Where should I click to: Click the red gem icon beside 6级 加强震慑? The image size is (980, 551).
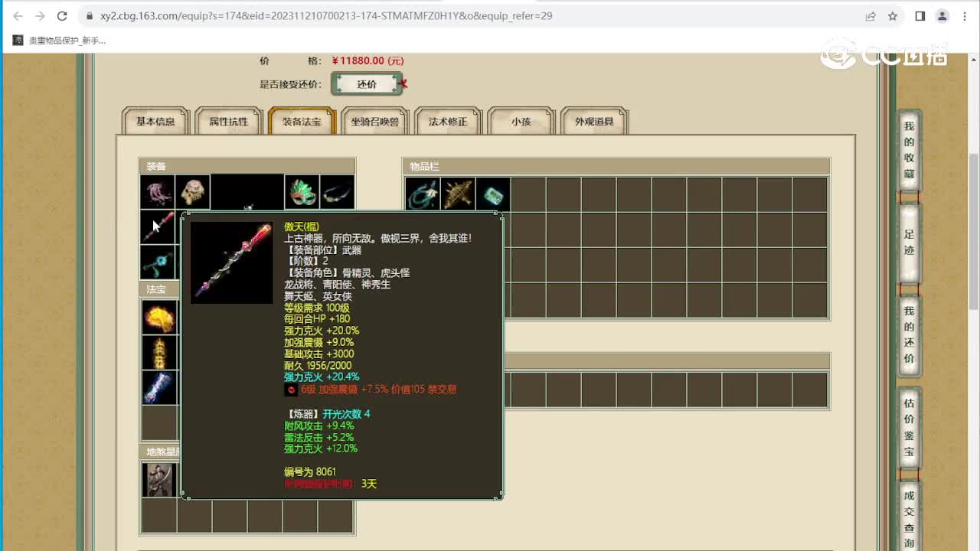pos(291,390)
